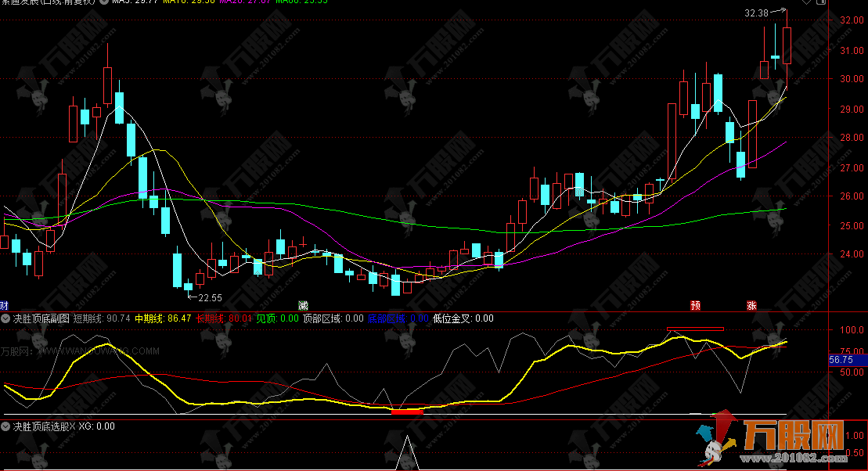Expand the 决胜顶底副图 indicator dropdown arrow
Image resolution: width=868 pixels, height=471 pixels.
click(x=6, y=318)
